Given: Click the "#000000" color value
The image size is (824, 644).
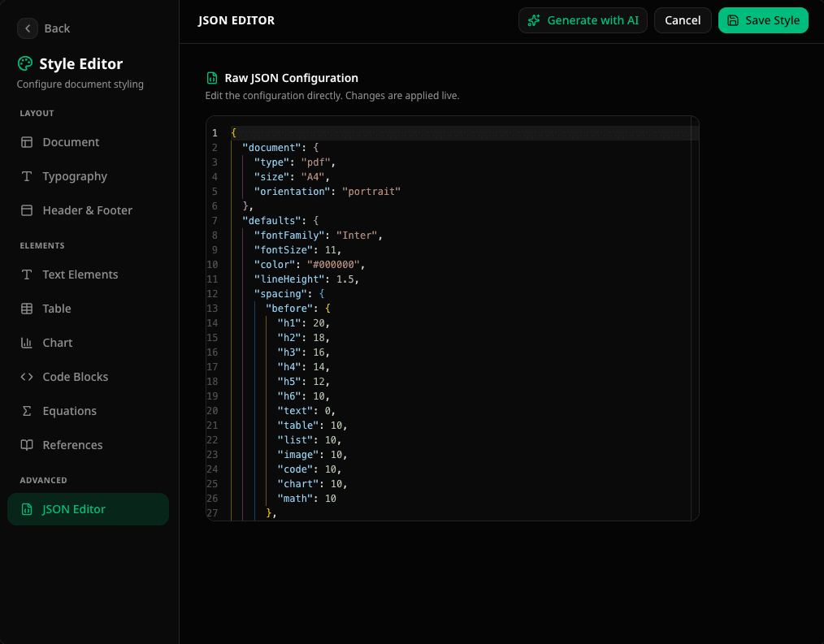Looking at the screenshot, I should click(333, 265).
